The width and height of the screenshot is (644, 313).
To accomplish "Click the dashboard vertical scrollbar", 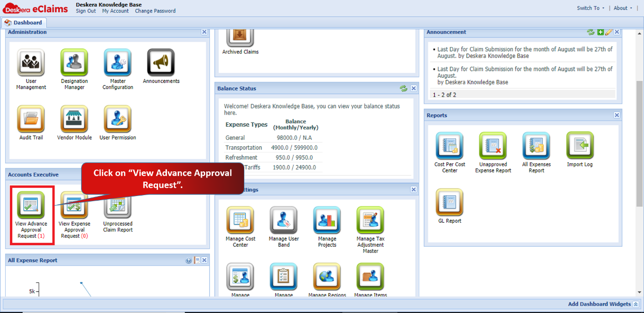I will [639, 143].
